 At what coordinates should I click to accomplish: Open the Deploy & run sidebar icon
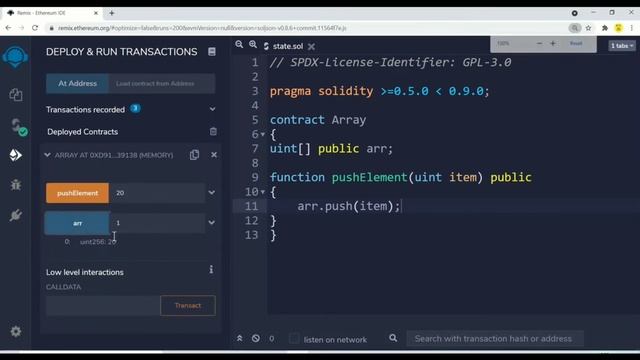tap(16, 155)
